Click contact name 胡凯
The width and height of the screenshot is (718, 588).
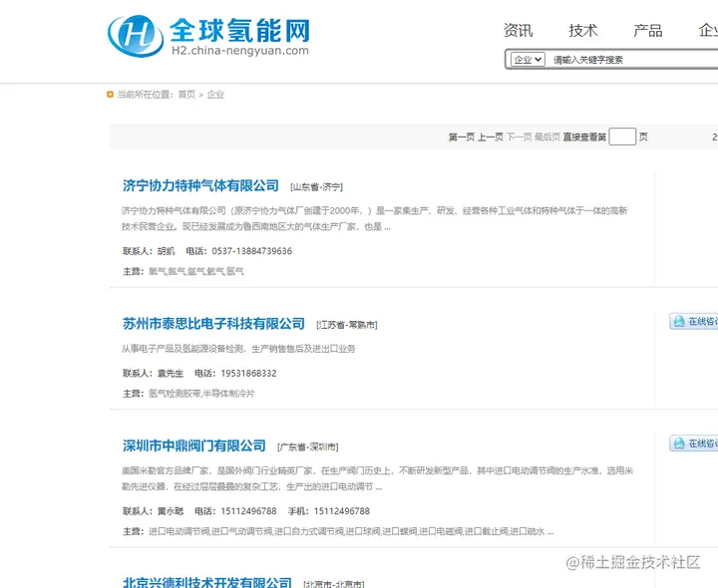click(x=167, y=251)
